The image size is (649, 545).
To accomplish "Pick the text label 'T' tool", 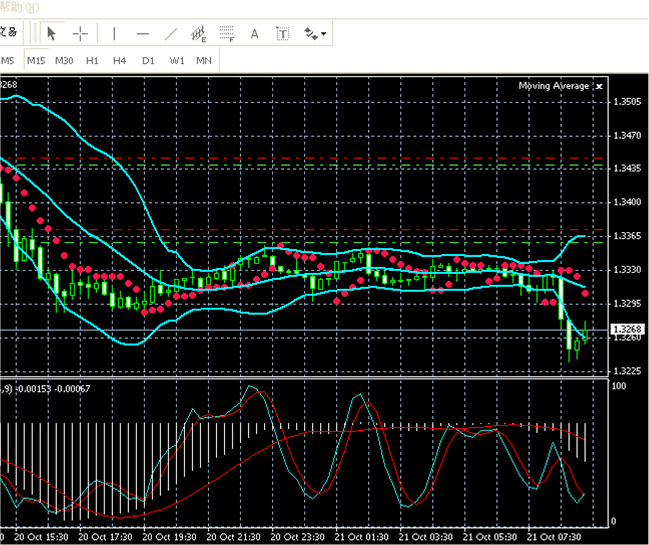I will [x=283, y=34].
